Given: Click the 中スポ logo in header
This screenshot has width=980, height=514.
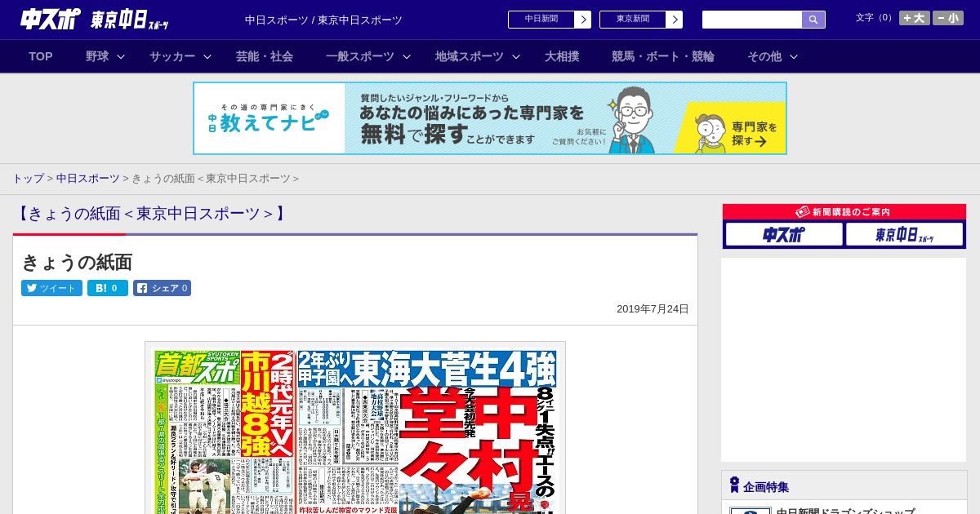Looking at the screenshot, I should 51,19.
